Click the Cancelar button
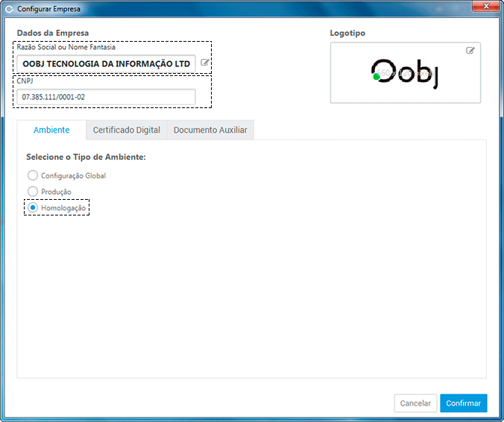504x422 pixels. [x=415, y=403]
